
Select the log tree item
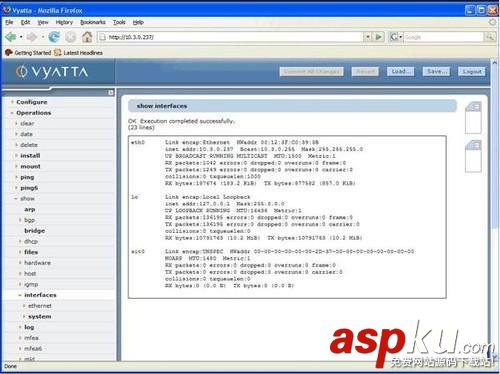pyautogui.click(x=29, y=327)
